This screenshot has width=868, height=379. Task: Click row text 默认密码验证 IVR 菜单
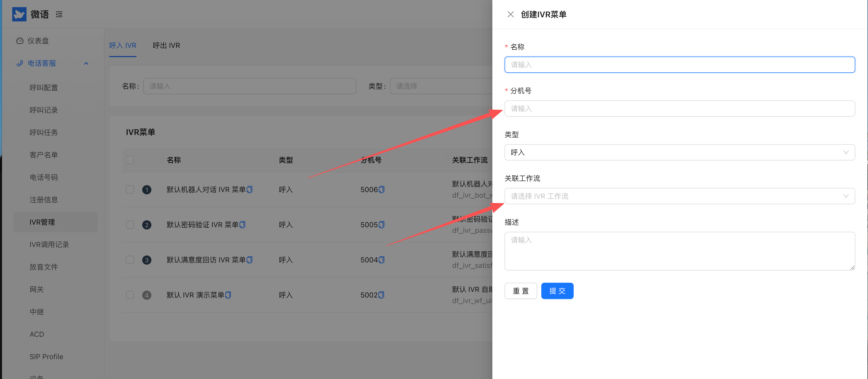(203, 225)
